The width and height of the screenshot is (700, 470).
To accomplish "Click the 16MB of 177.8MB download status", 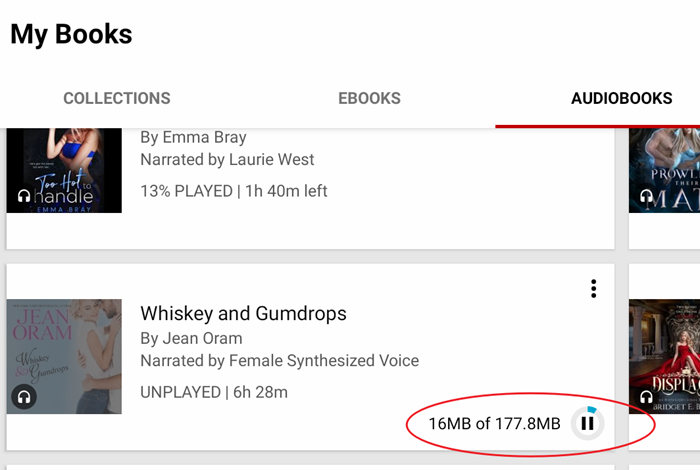I will pos(494,424).
